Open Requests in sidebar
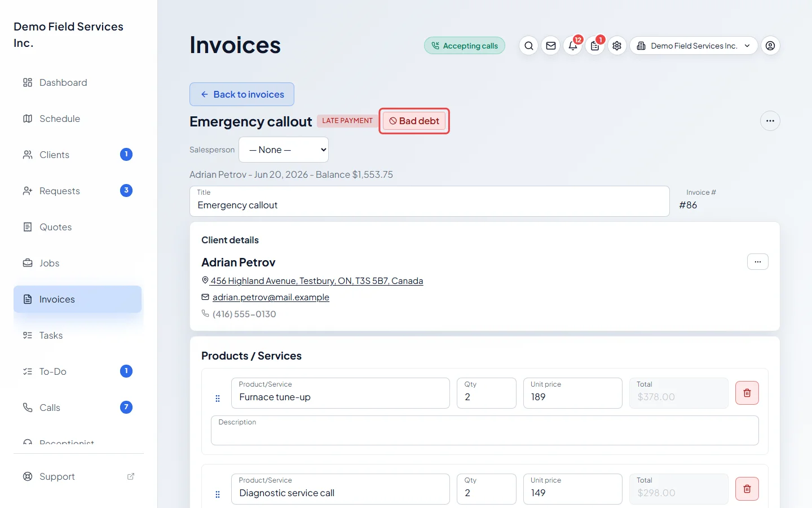This screenshot has height=508, width=812. pos(78,191)
